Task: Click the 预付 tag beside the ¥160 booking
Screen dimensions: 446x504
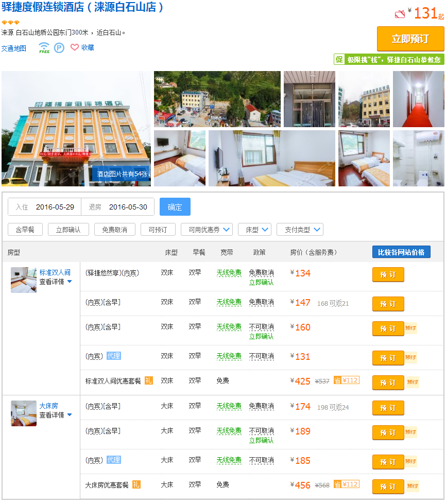Action: point(410,328)
